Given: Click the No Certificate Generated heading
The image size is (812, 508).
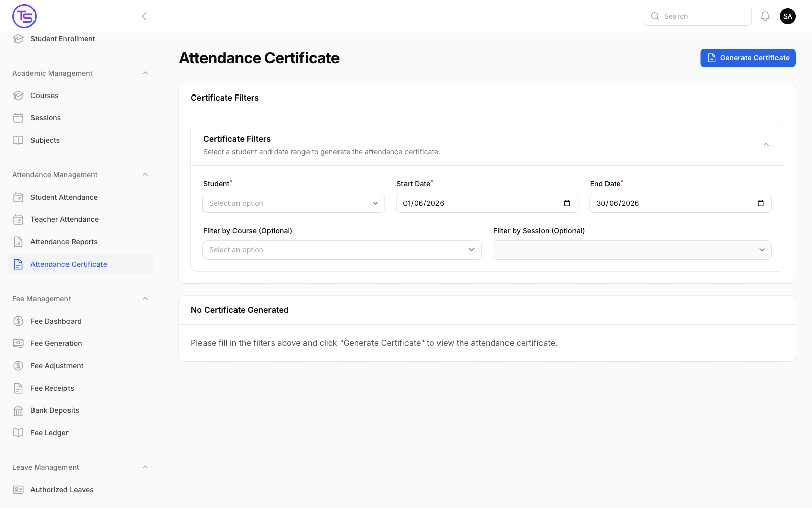Looking at the screenshot, I should tap(240, 310).
